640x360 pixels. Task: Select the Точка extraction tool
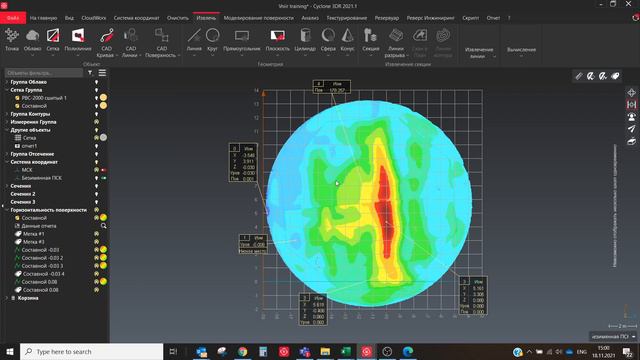point(11,40)
